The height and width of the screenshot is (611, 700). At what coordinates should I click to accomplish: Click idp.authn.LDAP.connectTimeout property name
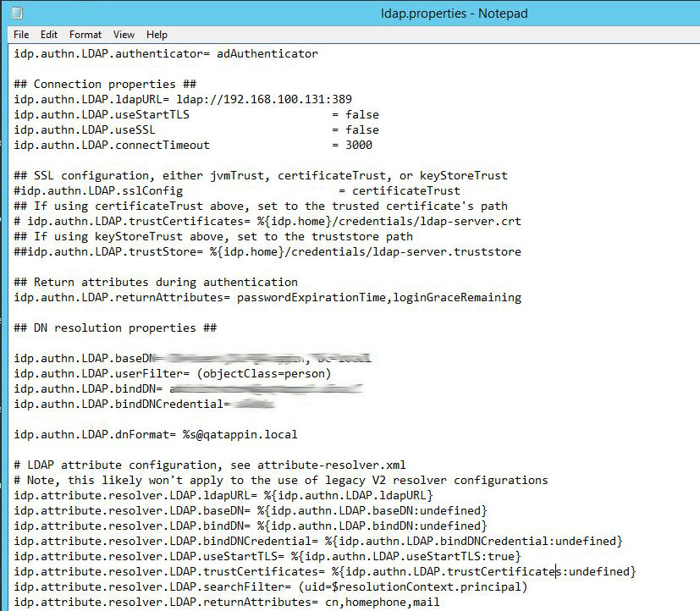(x=112, y=145)
